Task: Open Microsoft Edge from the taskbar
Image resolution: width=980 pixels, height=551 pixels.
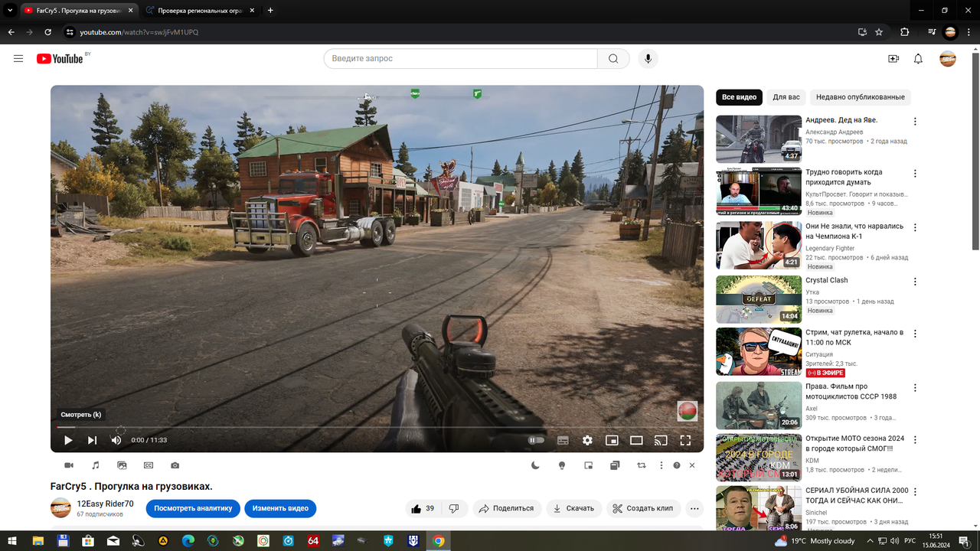Action: click(188, 540)
